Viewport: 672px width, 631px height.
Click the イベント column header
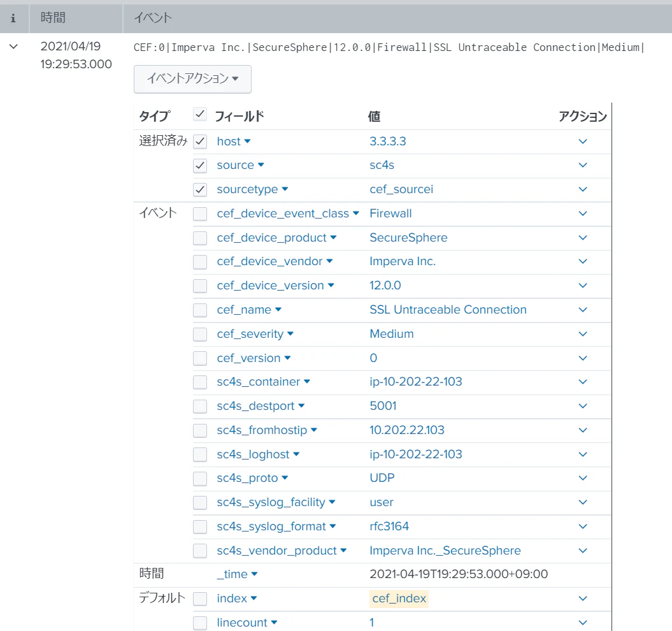153,18
